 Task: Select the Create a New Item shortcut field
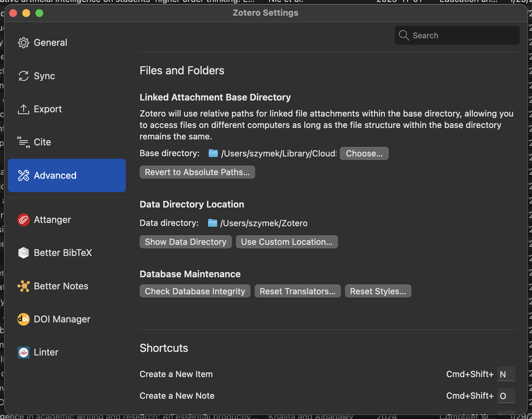[x=505, y=374]
